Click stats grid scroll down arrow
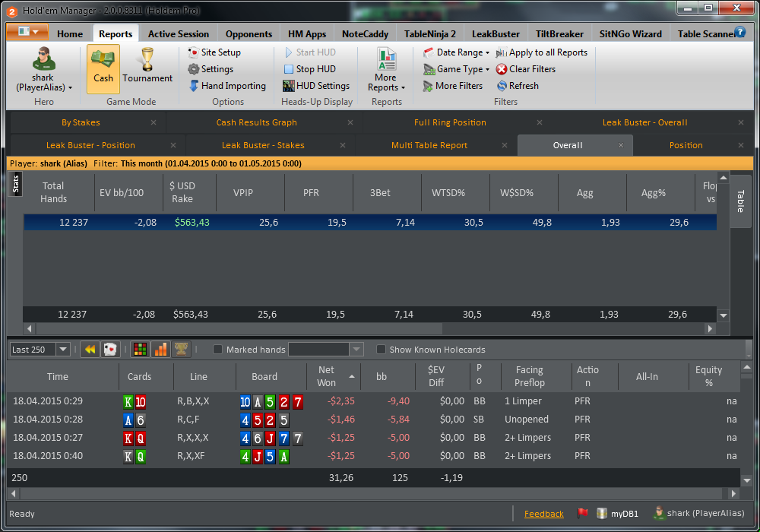Viewport: 760px width, 532px height. tap(724, 315)
